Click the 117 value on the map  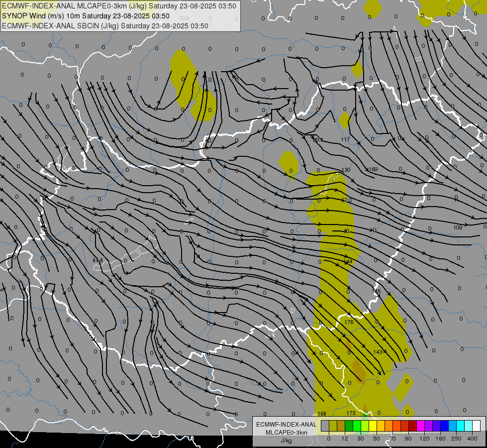[345, 139]
